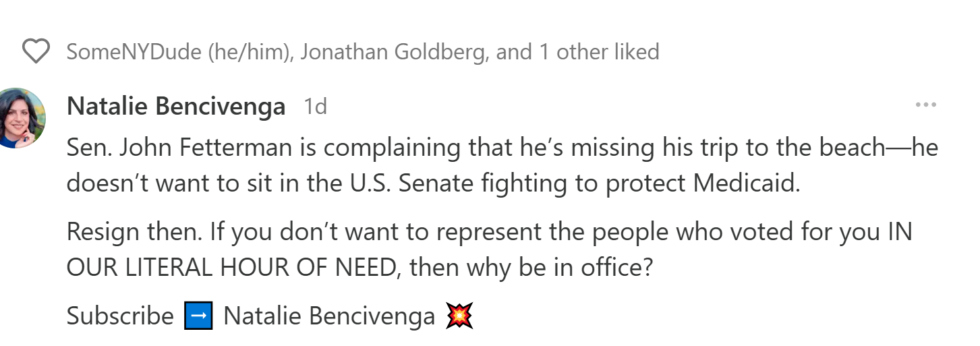Click Natalie Bencivenga name after Subscribe arrow

[329, 316]
